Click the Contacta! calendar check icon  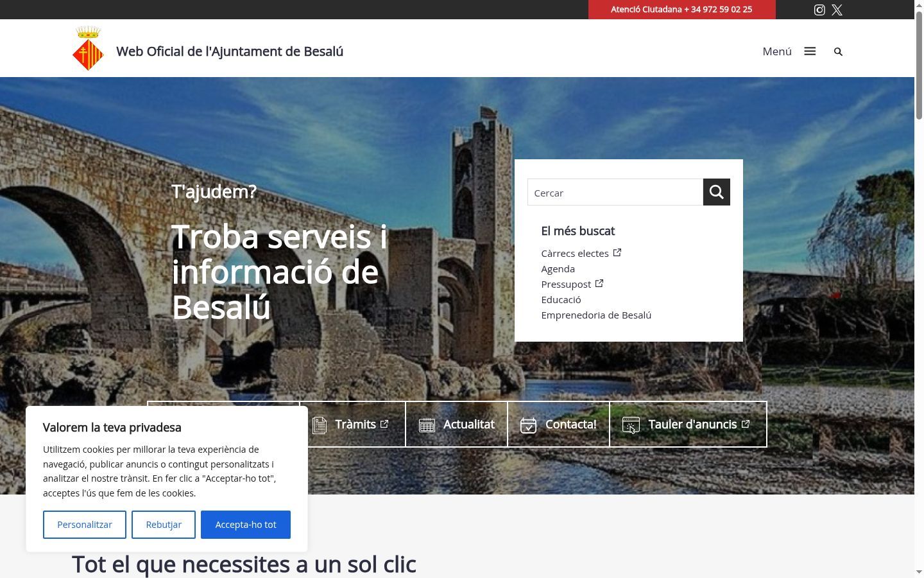pos(529,425)
